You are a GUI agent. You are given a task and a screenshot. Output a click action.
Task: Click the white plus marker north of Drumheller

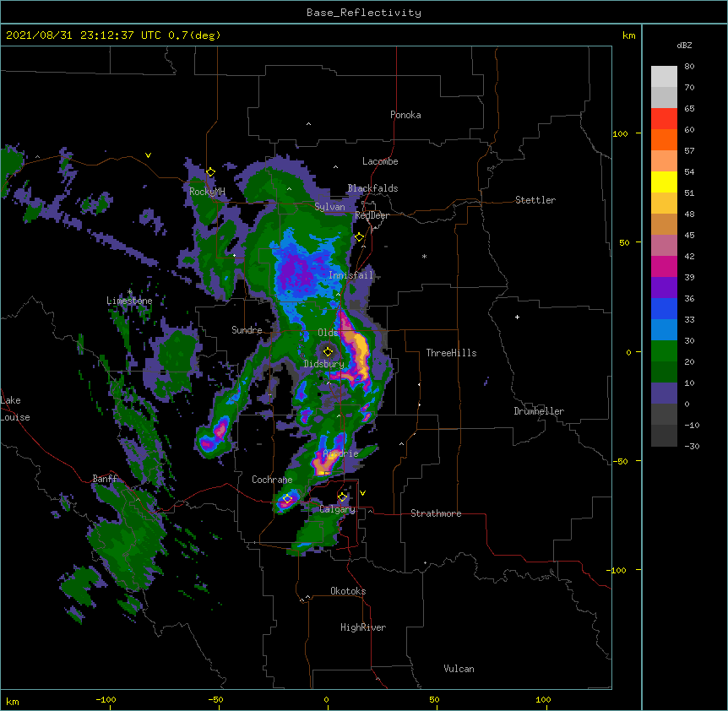517,317
